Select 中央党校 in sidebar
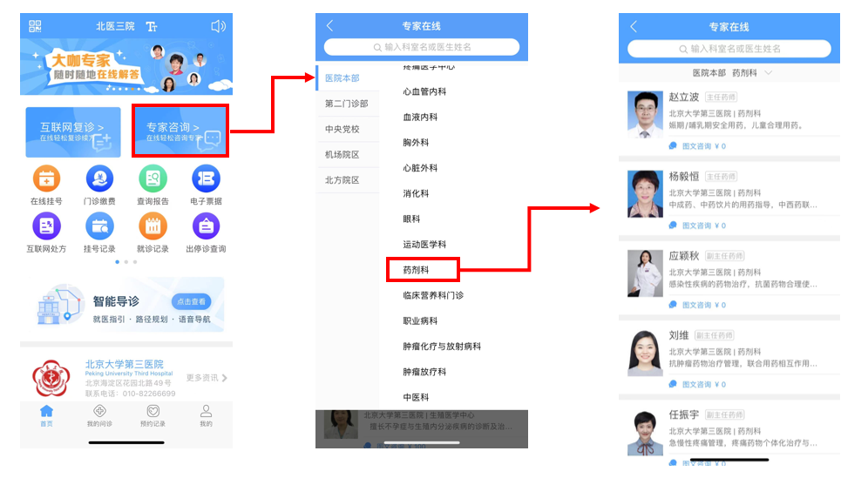Screen dimensions: 868x478 tap(348, 129)
